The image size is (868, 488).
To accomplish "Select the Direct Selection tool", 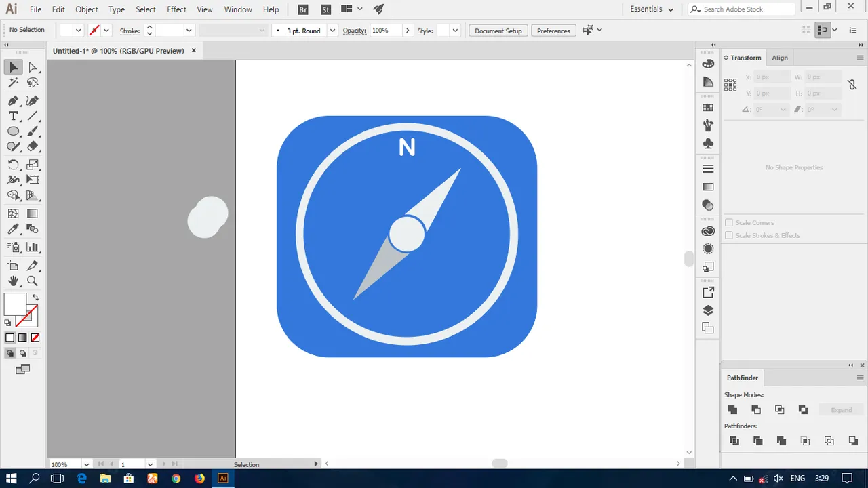I will click(x=33, y=67).
